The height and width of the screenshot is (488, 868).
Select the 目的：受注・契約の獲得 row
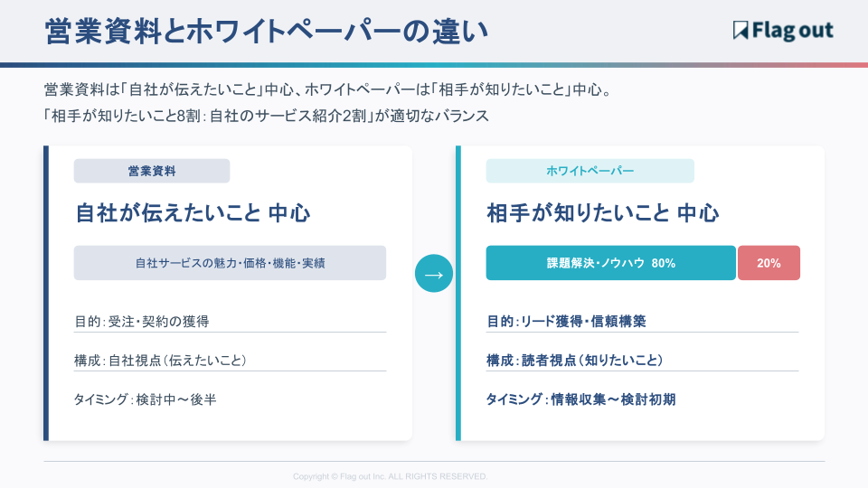[x=147, y=321]
